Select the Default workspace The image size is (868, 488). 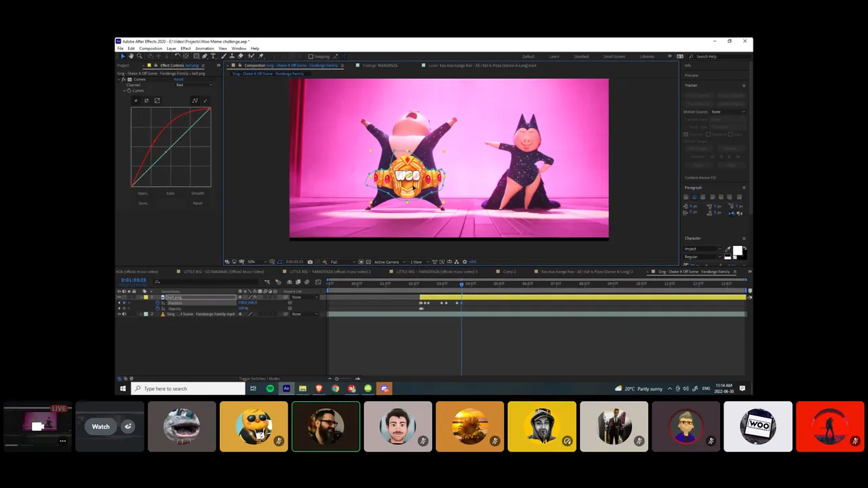(x=528, y=57)
